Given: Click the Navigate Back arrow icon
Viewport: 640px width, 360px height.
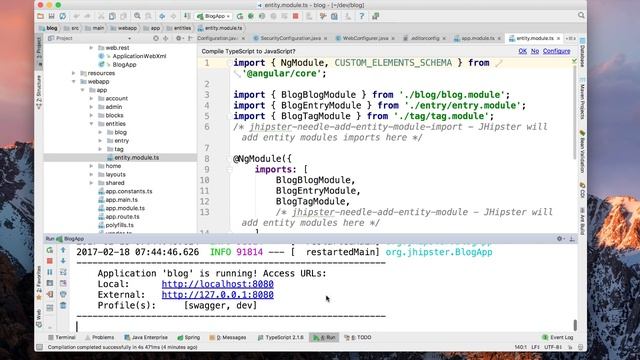Looking at the screenshot, I should tap(162, 16).
